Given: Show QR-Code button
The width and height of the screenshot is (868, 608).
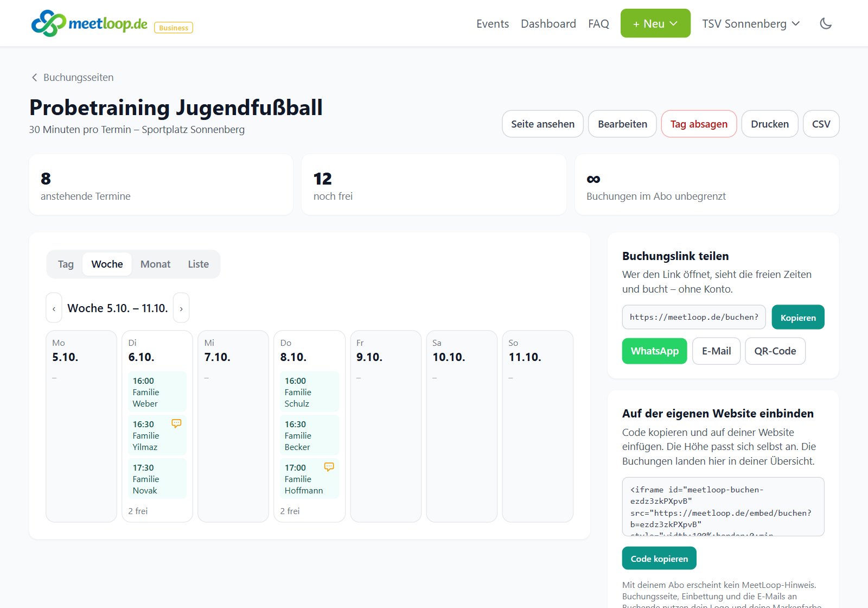Looking at the screenshot, I should tap(775, 351).
